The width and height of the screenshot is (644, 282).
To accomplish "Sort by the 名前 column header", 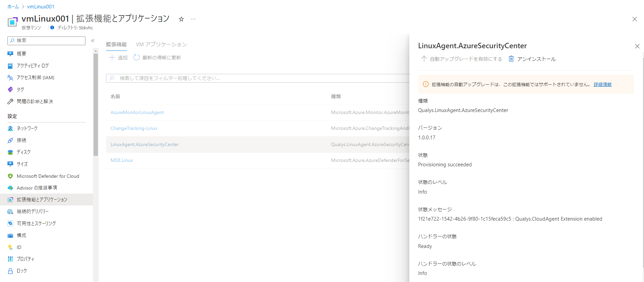I will [x=115, y=96].
